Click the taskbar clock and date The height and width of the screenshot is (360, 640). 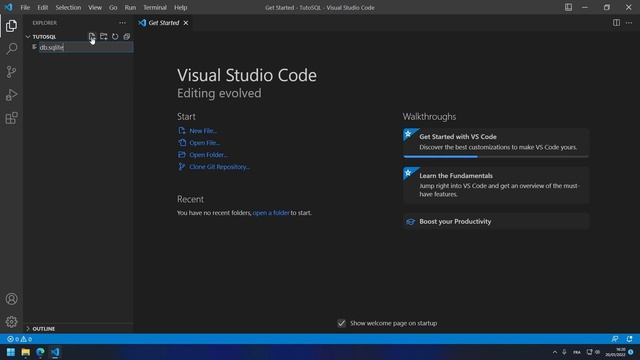(615, 352)
